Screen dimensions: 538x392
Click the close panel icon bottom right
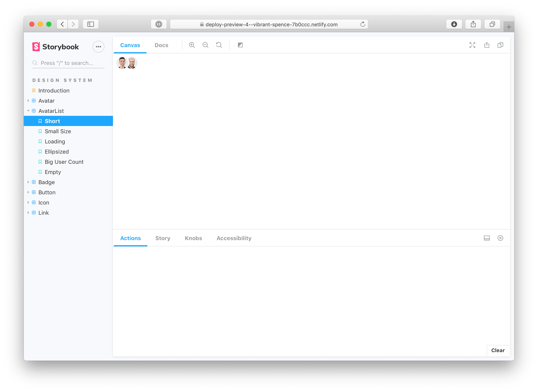click(x=500, y=238)
